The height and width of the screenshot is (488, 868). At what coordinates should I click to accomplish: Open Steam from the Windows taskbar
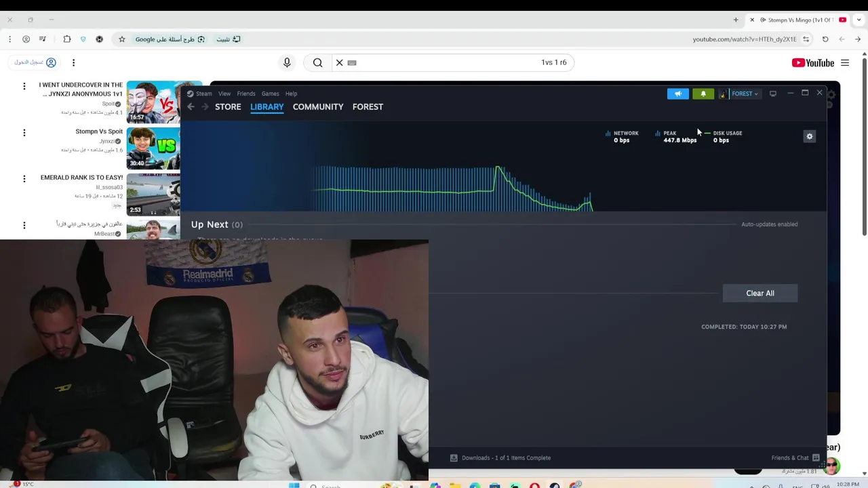pos(555,485)
